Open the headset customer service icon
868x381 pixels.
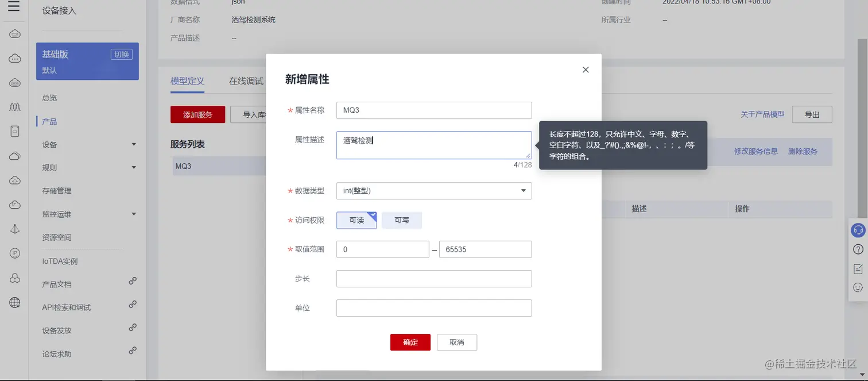click(x=858, y=230)
